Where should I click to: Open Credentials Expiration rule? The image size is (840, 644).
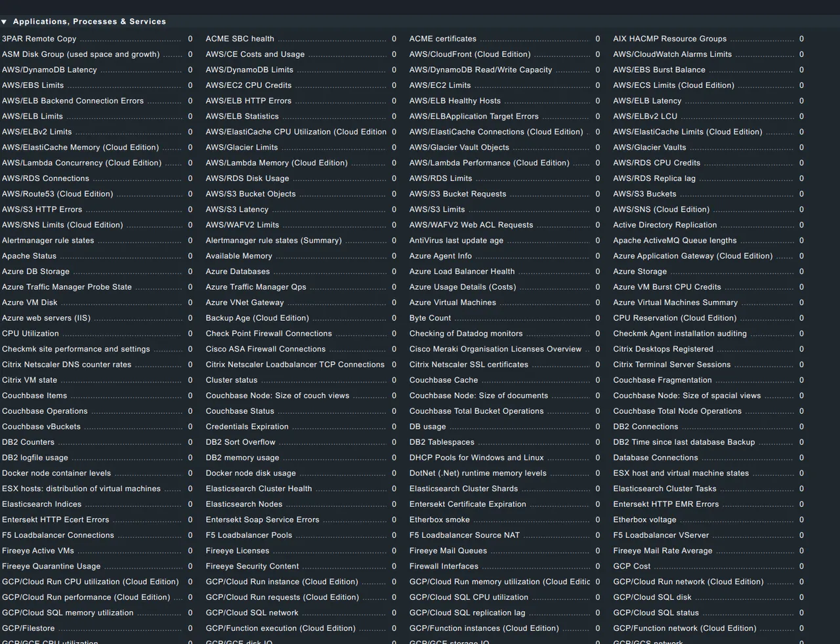click(x=247, y=427)
